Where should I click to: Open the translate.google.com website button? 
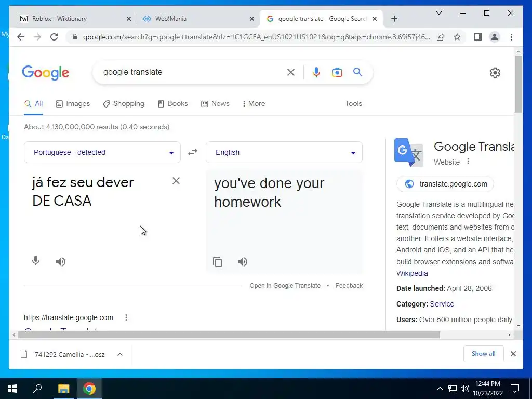[445, 184]
